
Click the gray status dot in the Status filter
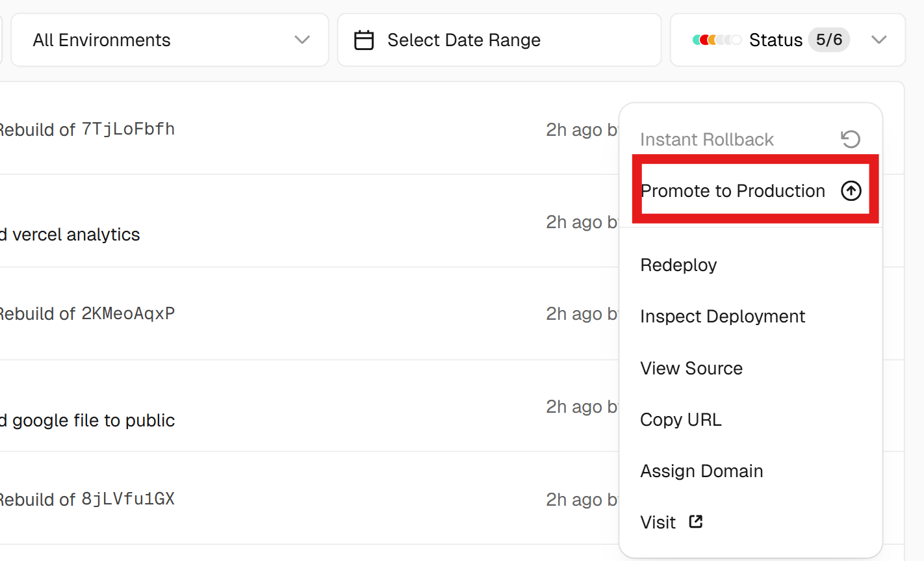click(x=720, y=39)
